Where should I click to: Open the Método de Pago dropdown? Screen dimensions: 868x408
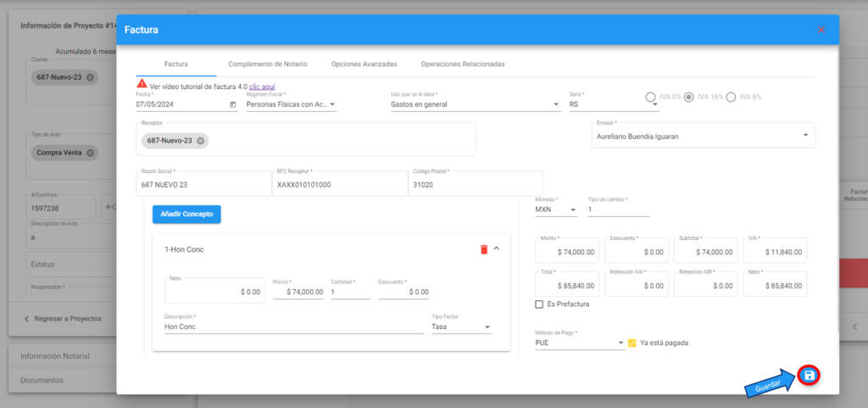pos(580,343)
